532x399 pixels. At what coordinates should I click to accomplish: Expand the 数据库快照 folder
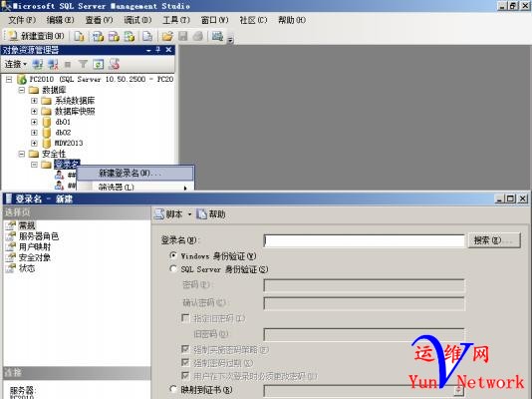34,111
